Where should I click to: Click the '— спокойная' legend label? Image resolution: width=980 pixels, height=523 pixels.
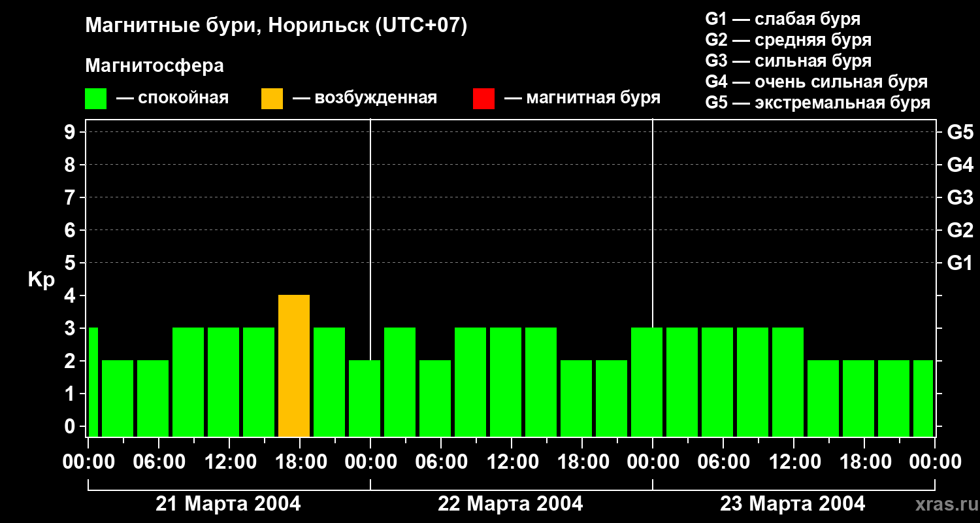[172, 99]
